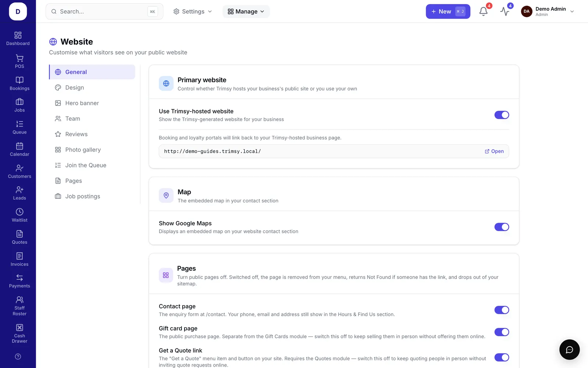
Task: Toggle Show Google Maps switch
Action: point(502,227)
